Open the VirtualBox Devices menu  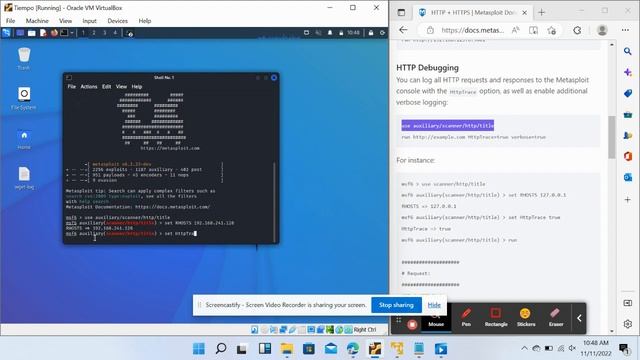pyautogui.click(x=118, y=21)
